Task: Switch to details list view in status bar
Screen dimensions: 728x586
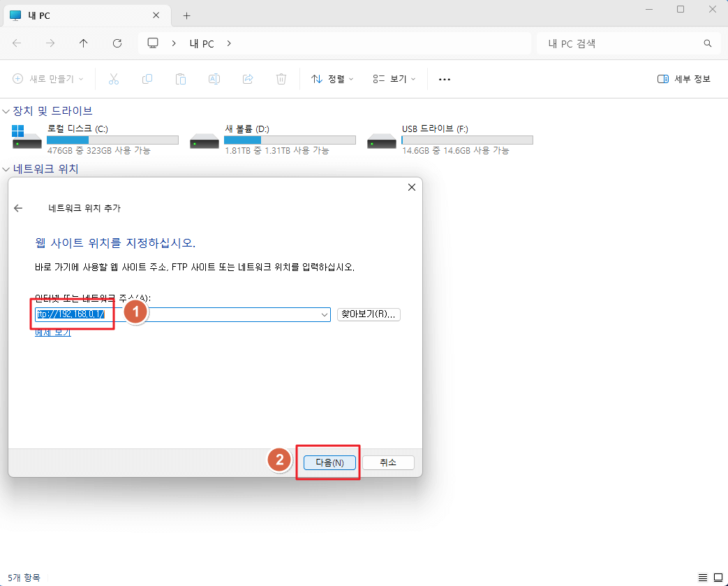Action: point(703,578)
